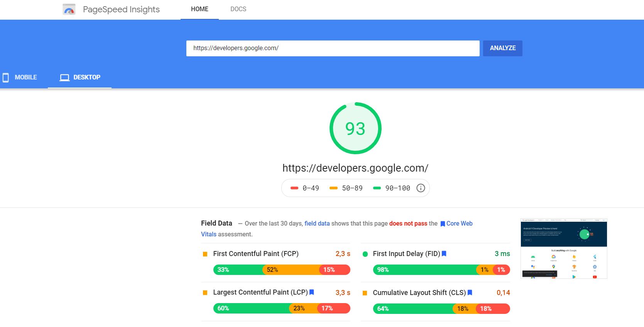This screenshot has height=327, width=644.
Task: Click the bookmark icon before Core Web
Action: (443, 224)
